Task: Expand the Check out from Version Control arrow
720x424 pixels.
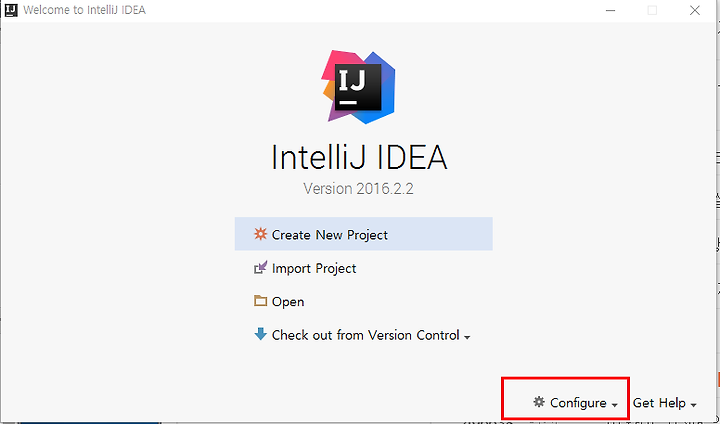Action: tap(467, 338)
